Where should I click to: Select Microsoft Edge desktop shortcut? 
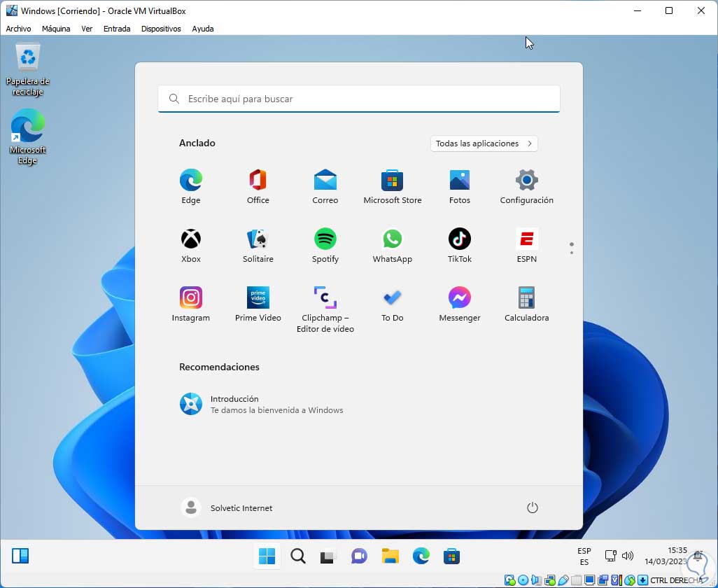(x=27, y=136)
